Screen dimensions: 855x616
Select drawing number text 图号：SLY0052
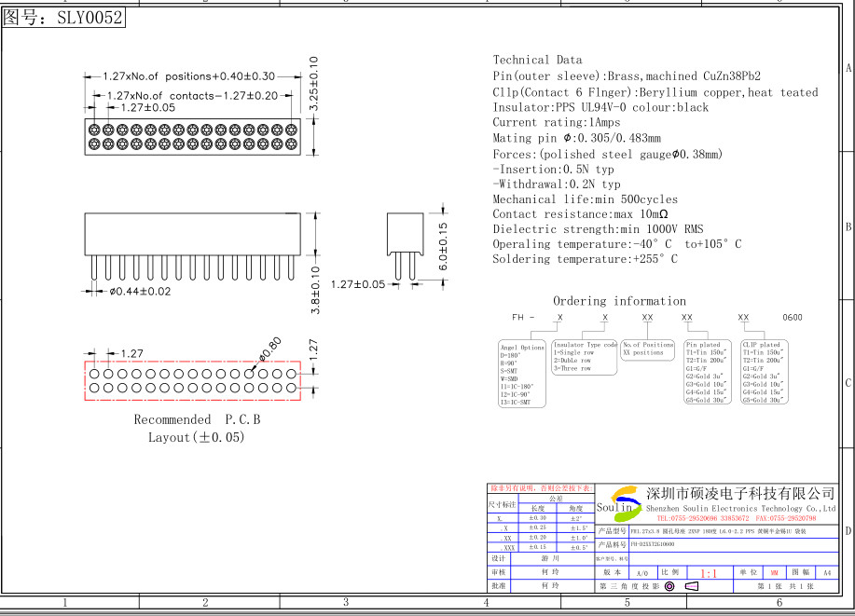click(63, 18)
